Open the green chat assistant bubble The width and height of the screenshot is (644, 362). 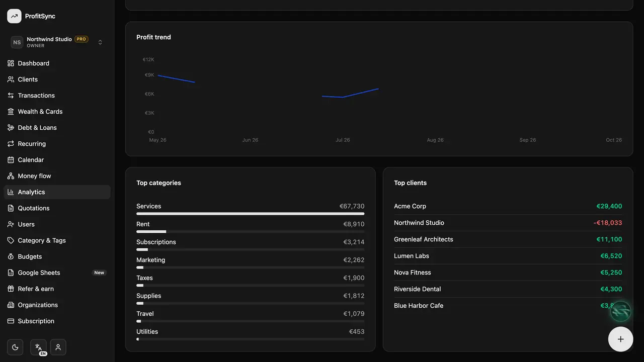621,311
